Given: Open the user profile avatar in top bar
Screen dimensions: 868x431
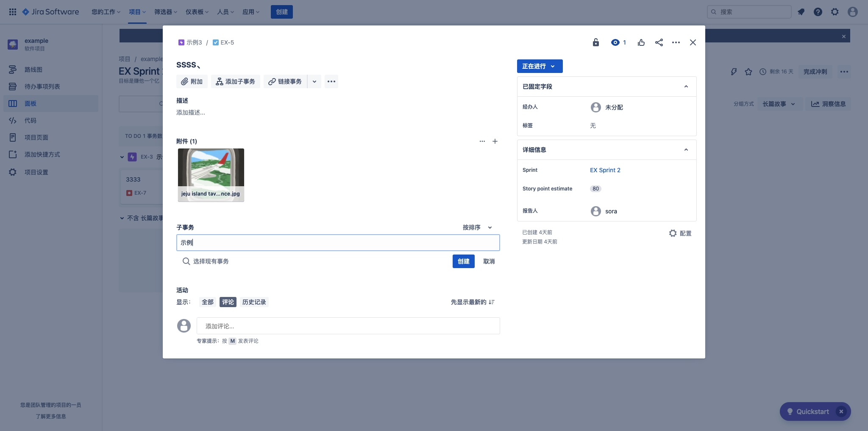Looking at the screenshot, I should click(x=853, y=12).
